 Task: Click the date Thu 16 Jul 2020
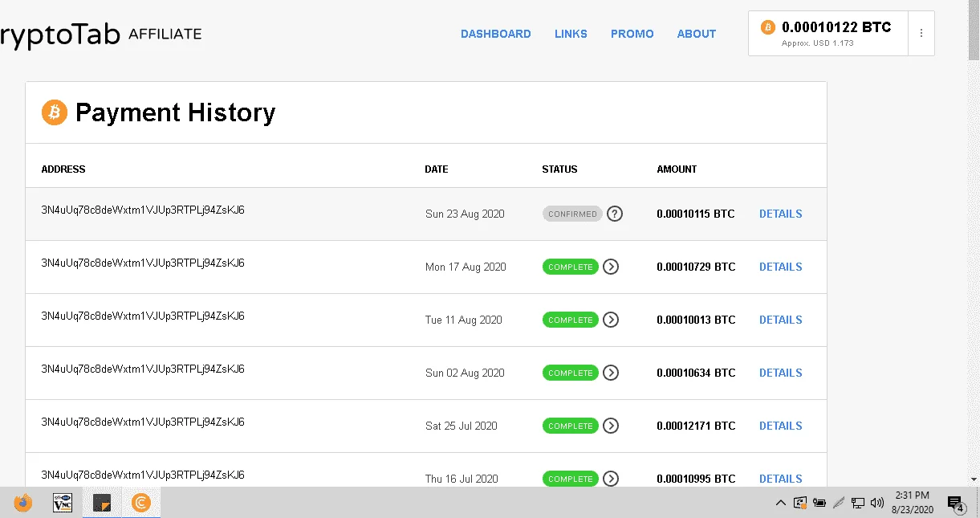(462, 479)
